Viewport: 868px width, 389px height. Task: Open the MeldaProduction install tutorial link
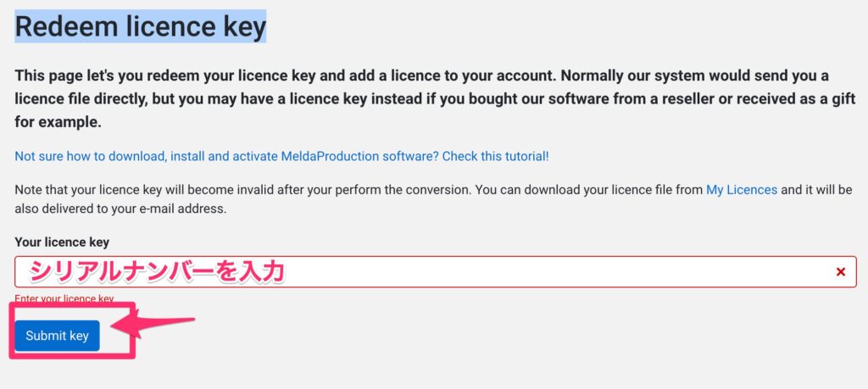pyautogui.click(x=281, y=157)
